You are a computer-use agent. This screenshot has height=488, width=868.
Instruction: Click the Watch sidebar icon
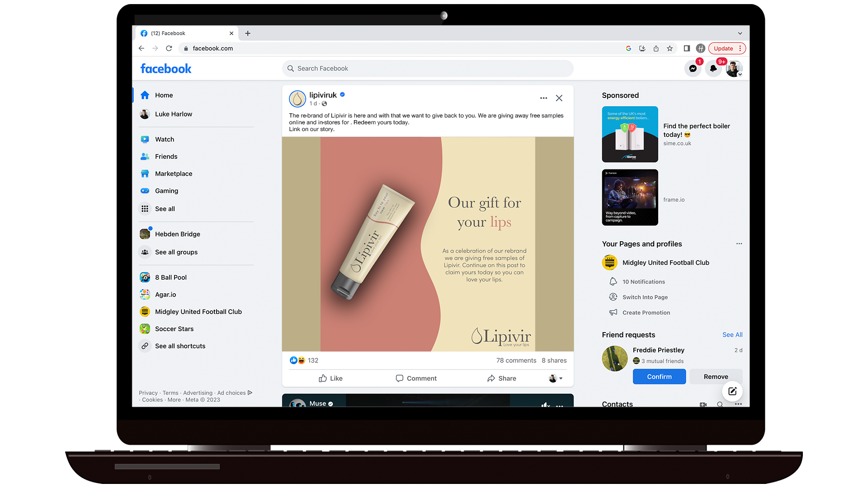click(x=145, y=139)
